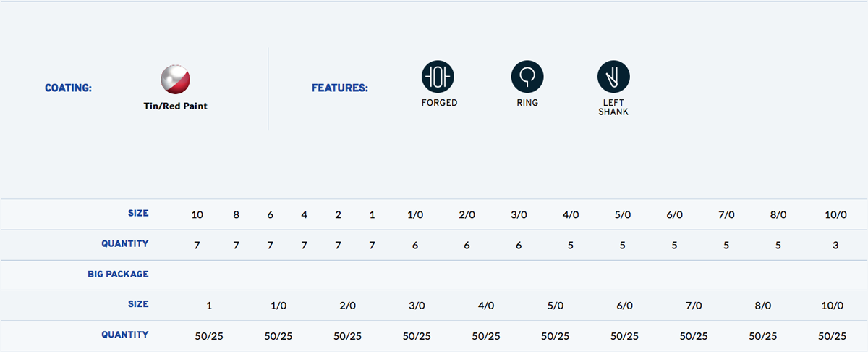
Task: Select size 10 in the first size row
Action: pos(197,214)
